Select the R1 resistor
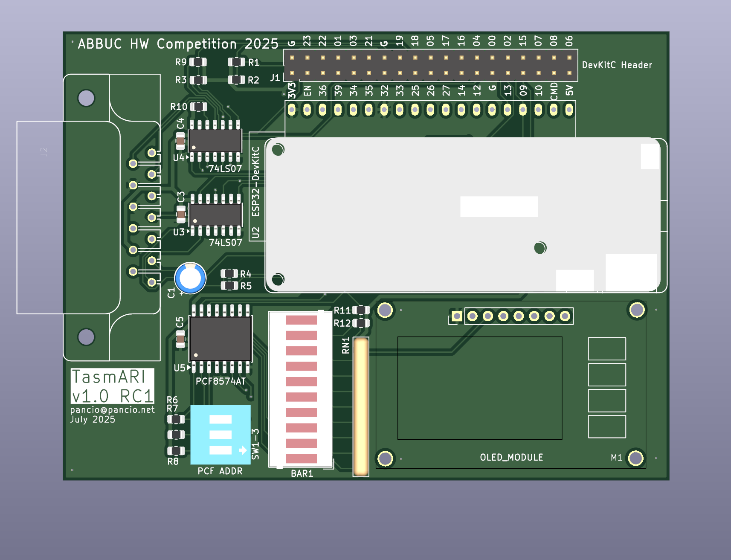This screenshot has height=560, width=731. (x=236, y=62)
